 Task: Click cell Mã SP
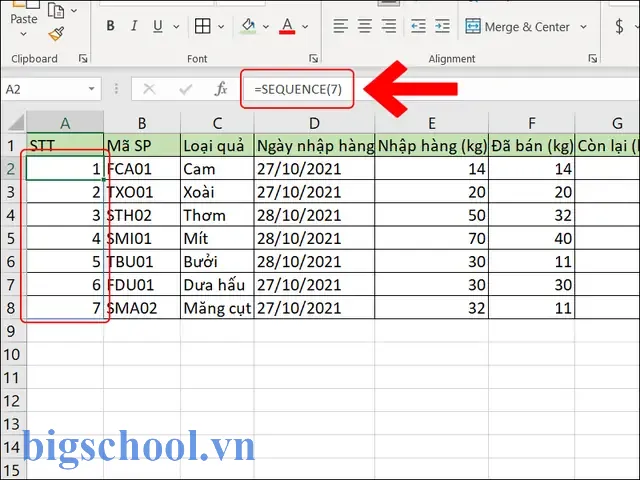pyautogui.click(x=142, y=145)
